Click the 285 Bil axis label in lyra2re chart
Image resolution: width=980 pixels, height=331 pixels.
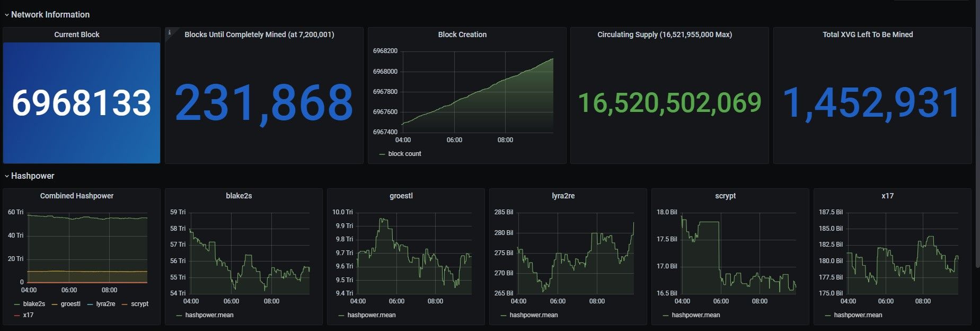pyautogui.click(x=504, y=212)
